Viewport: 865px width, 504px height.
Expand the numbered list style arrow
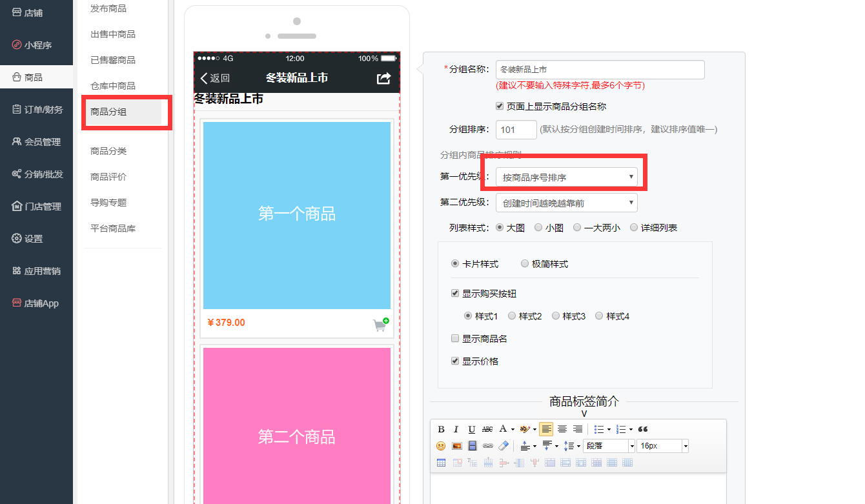pos(631,429)
